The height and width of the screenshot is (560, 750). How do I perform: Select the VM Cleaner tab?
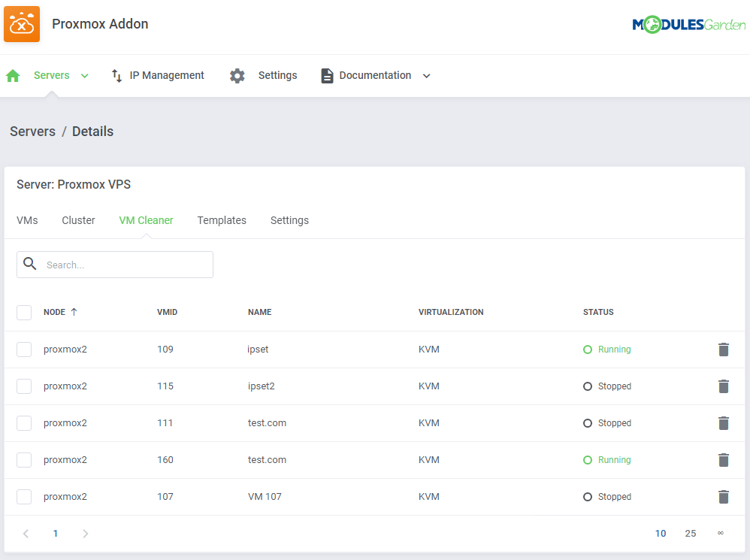(146, 220)
